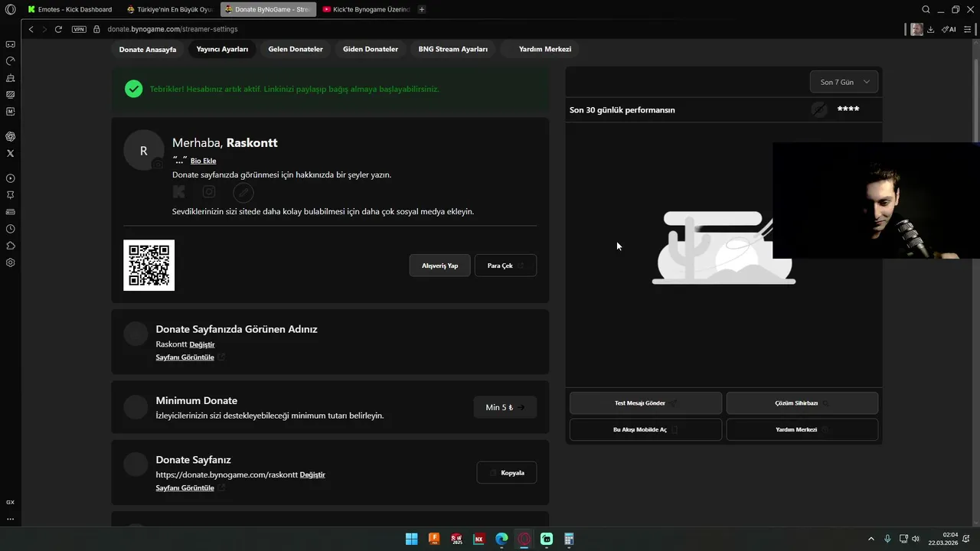Open the Gelen Donateler menu item
This screenshot has width=980, height=551.
point(296,49)
